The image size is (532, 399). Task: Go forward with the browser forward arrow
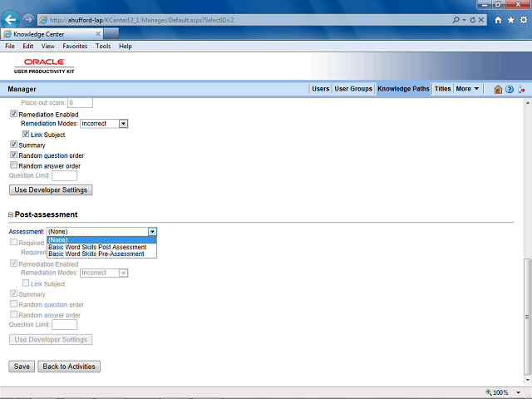(29, 20)
